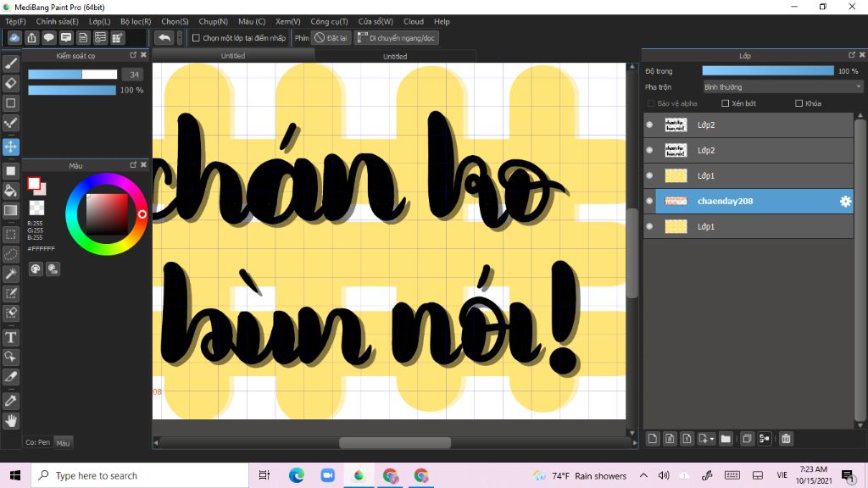Open the 'Công cụ(T)' menu
This screenshot has width=868, height=488.
tap(329, 21)
